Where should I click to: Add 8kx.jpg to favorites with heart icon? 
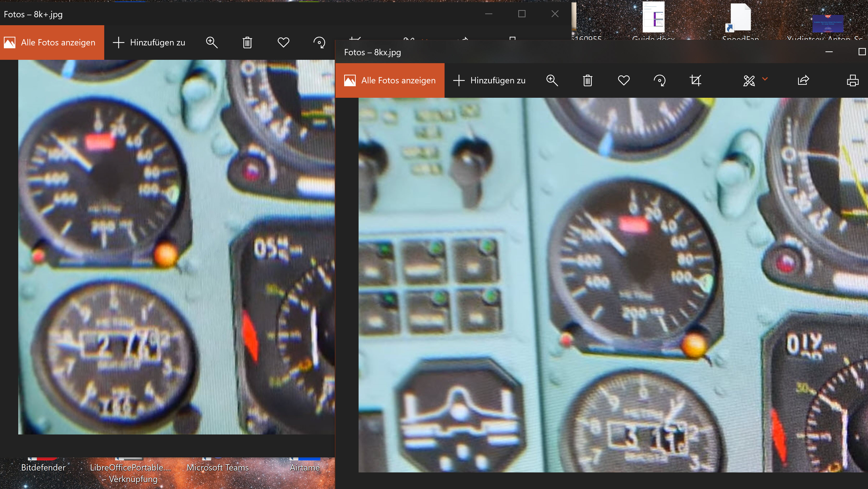(624, 80)
